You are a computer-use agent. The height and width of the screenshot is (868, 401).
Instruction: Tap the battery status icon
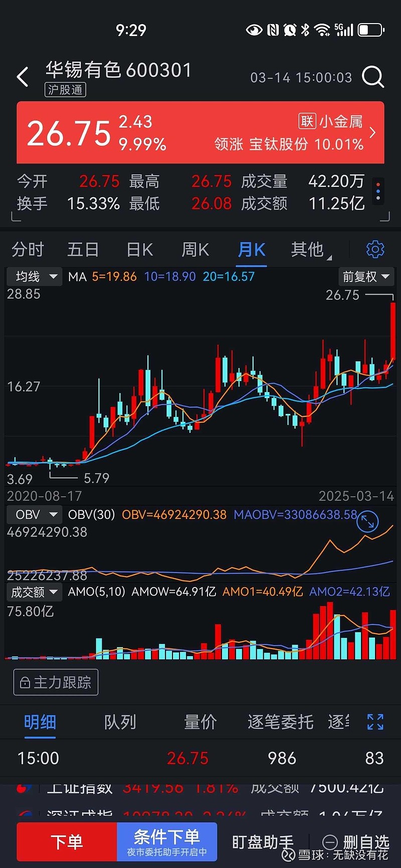pyautogui.click(x=371, y=30)
